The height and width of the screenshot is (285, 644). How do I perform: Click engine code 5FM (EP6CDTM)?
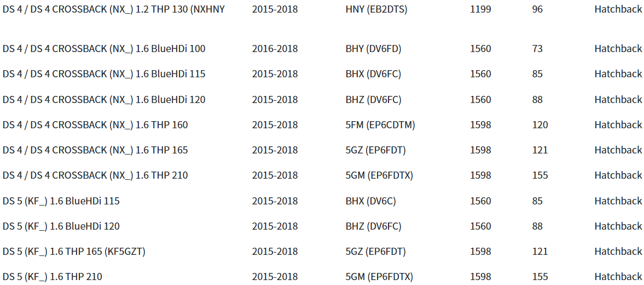tap(380, 124)
